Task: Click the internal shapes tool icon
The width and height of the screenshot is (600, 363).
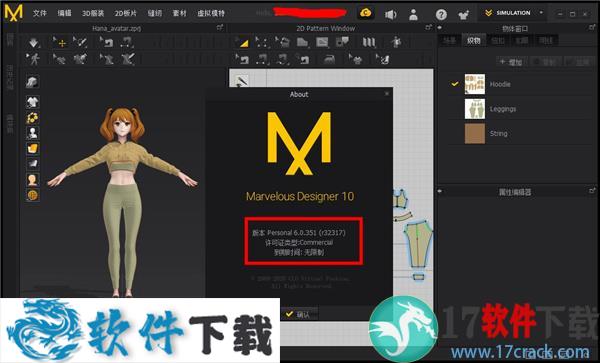Action: point(342,42)
